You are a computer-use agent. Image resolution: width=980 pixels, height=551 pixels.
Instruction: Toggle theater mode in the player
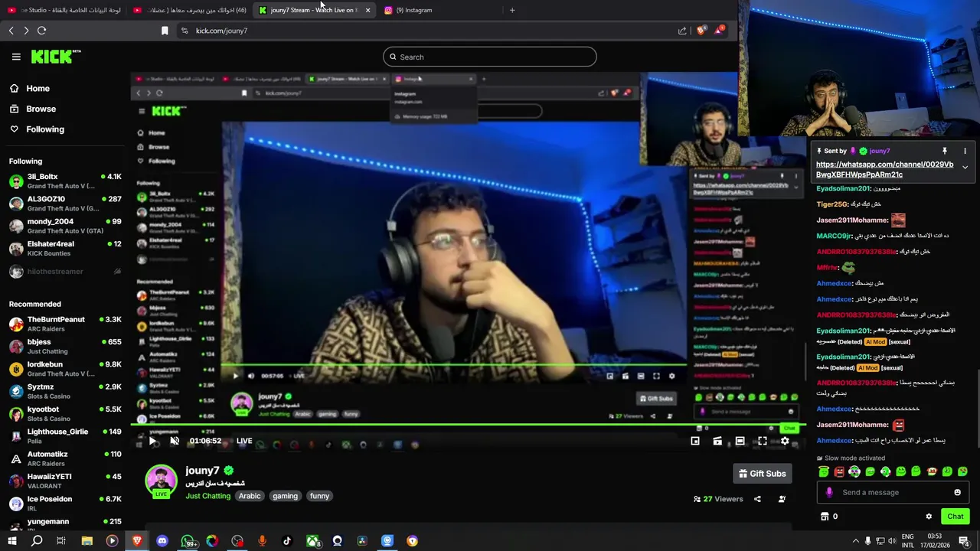(x=740, y=441)
